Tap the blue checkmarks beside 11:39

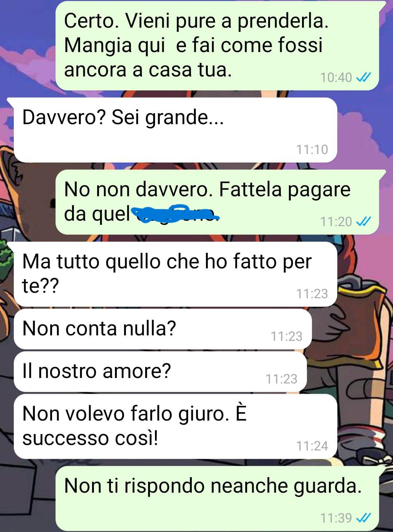pyautogui.click(x=363, y=518)
